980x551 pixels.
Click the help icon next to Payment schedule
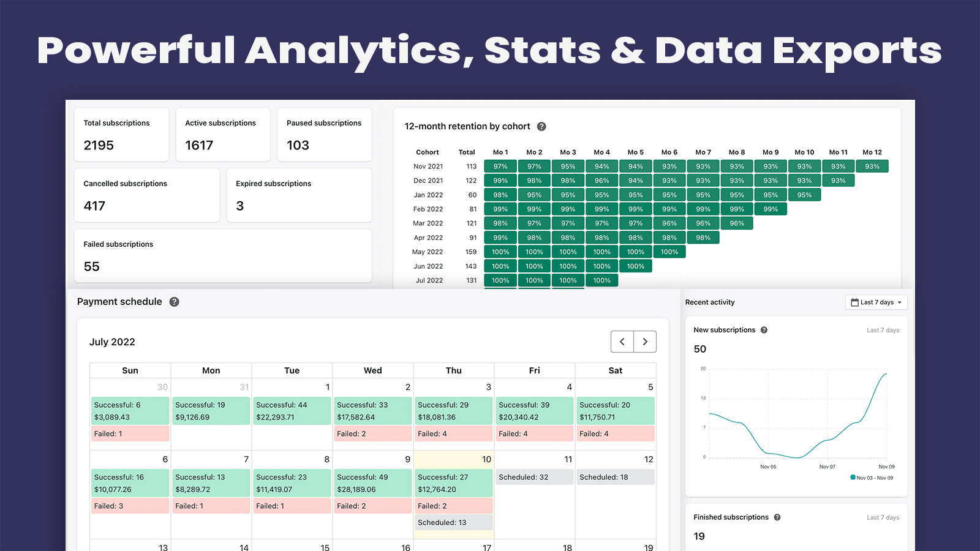[x=174, y=301]
